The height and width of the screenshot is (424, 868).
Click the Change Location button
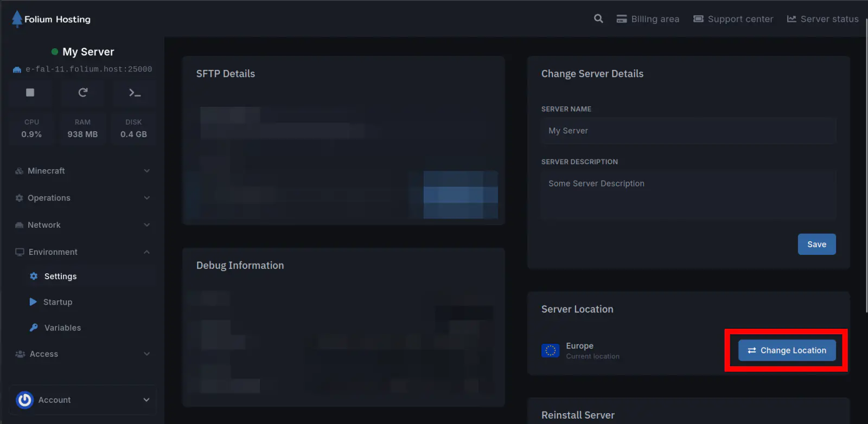pyautogui.click(x=787, y=350)
